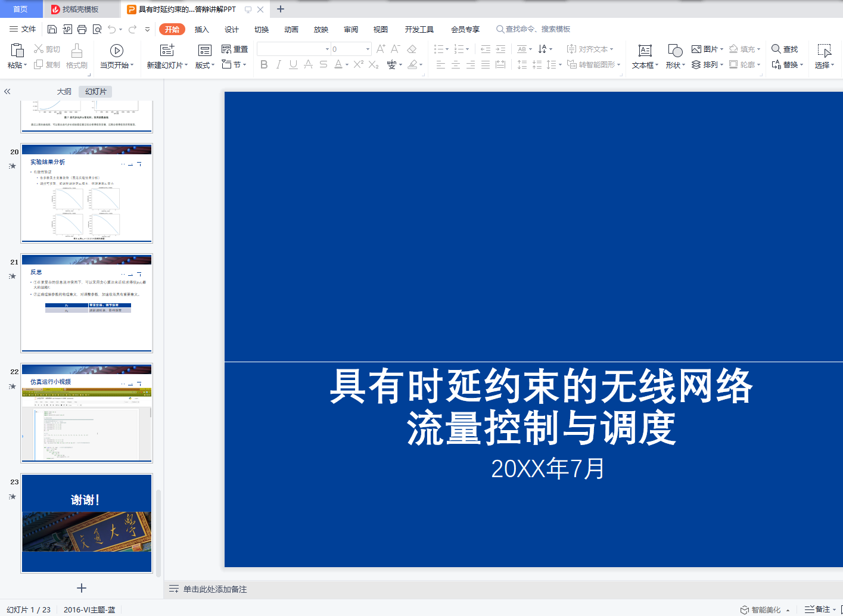Open the text highlight color picker
Screen dimensions: 843x616
pos(415,64)
